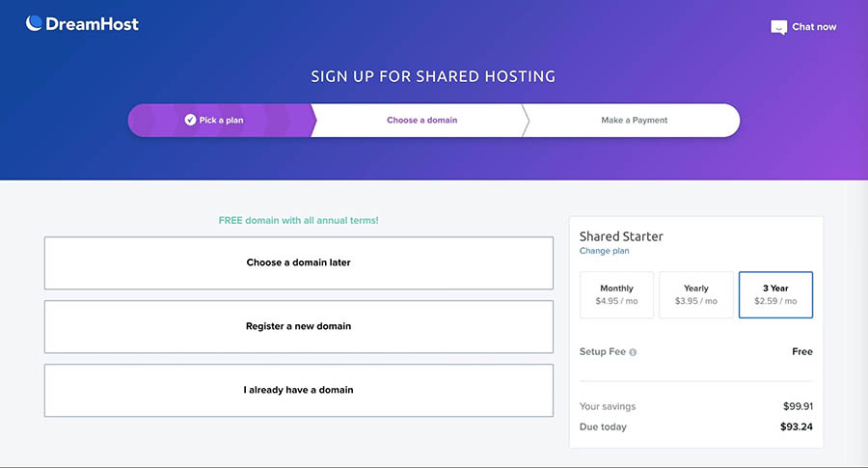Click the DreamHost moon logo icon

[35, 23]
